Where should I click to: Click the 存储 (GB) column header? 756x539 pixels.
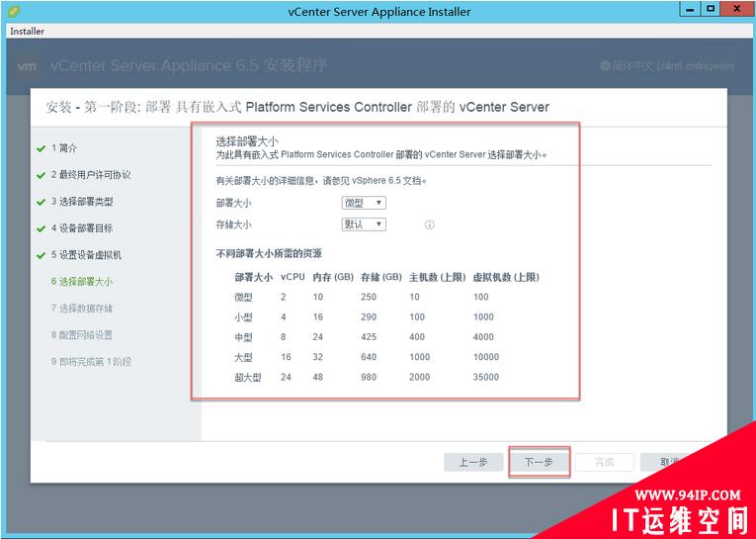381,277
